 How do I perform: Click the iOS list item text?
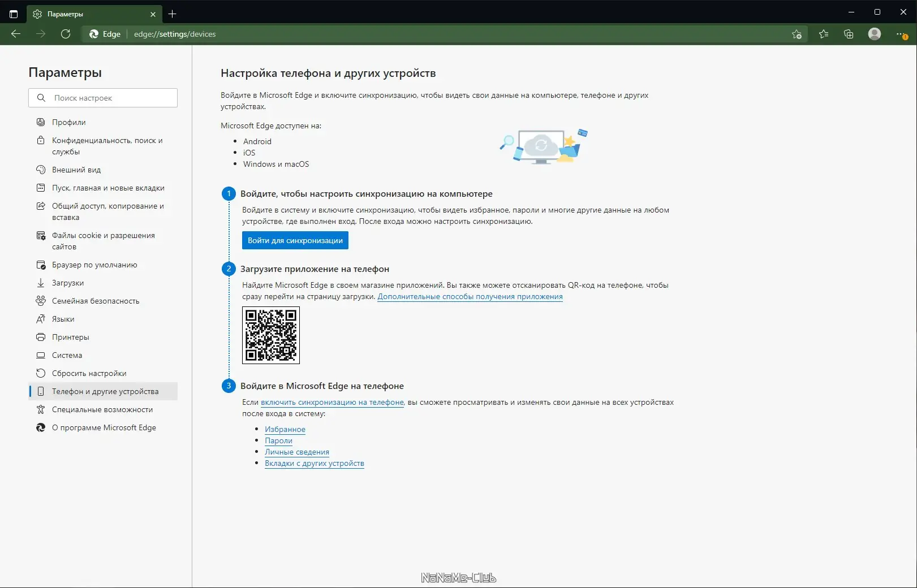249,153
